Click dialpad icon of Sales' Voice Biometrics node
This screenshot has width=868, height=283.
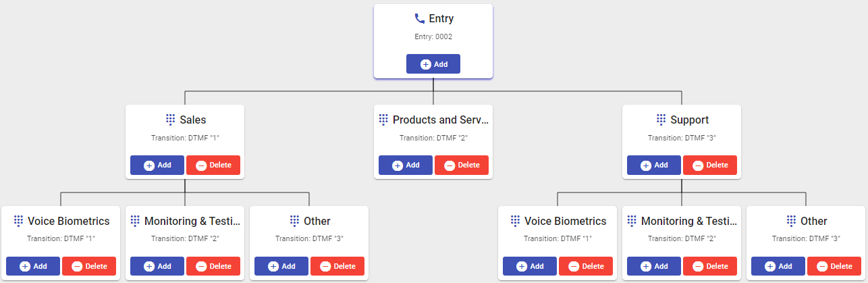coord(18,221)
